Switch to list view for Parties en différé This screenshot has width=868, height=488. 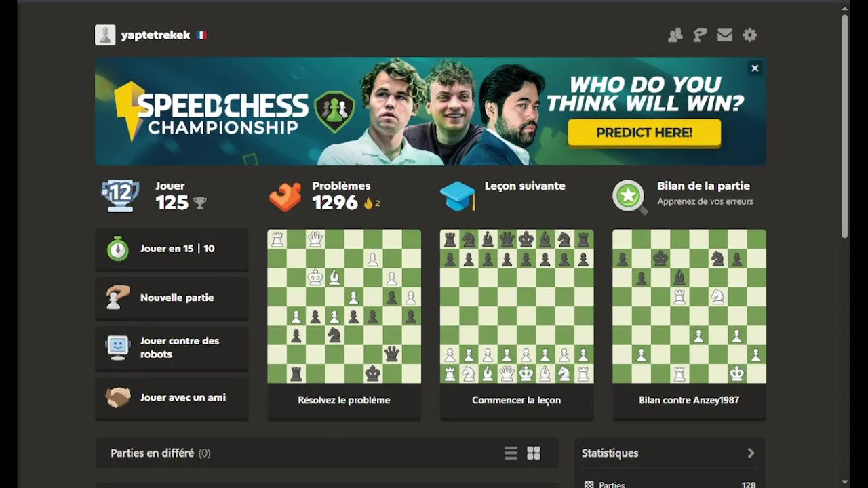coord(511,453)
